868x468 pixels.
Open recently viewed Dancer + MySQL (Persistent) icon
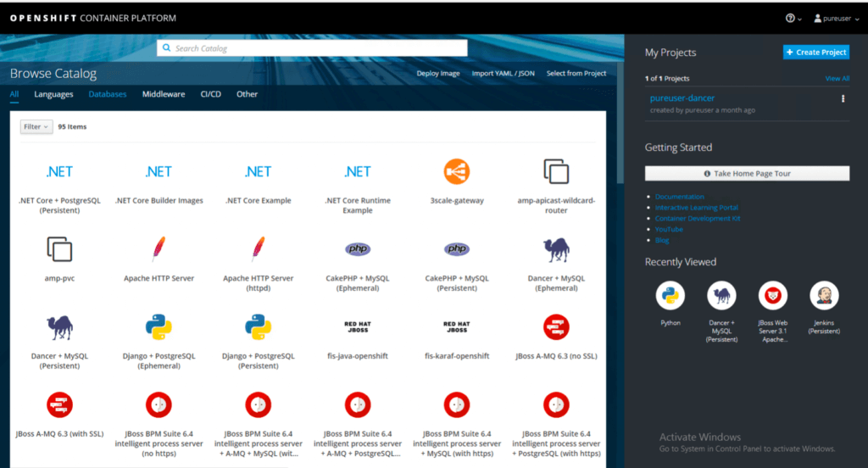(x=721, y=296)
